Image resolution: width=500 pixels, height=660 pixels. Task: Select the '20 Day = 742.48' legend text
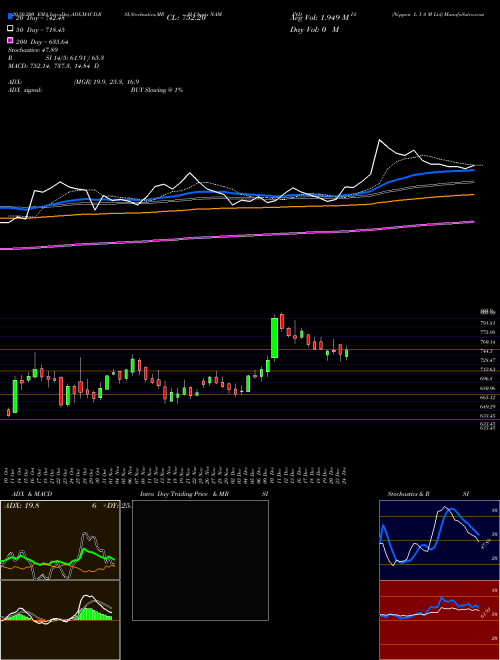click(42, 18)
